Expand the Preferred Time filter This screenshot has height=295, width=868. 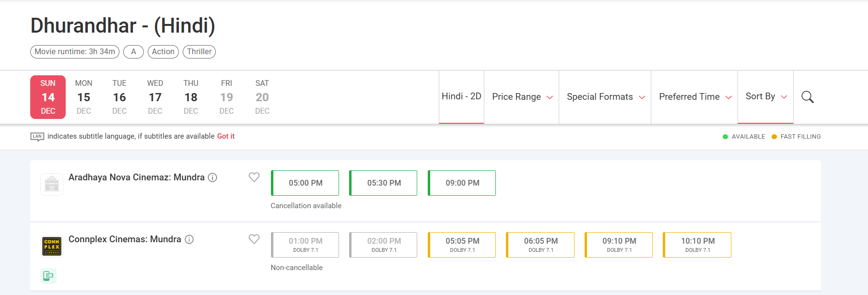(x=694, y=97)
